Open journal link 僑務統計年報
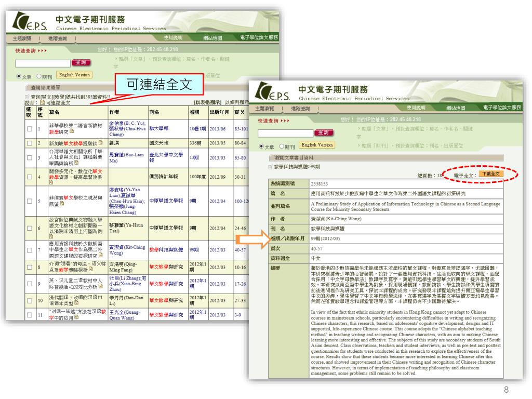532x399 pixels. point(166,177)
